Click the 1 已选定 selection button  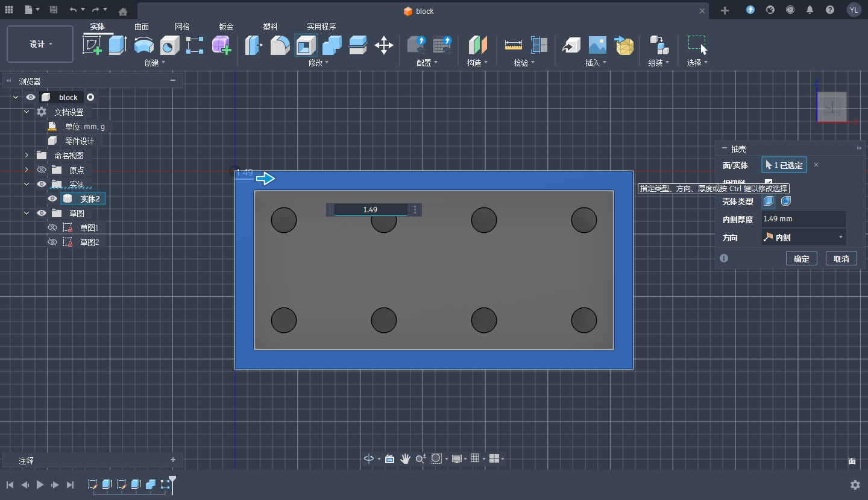click(x=784, y=165)
